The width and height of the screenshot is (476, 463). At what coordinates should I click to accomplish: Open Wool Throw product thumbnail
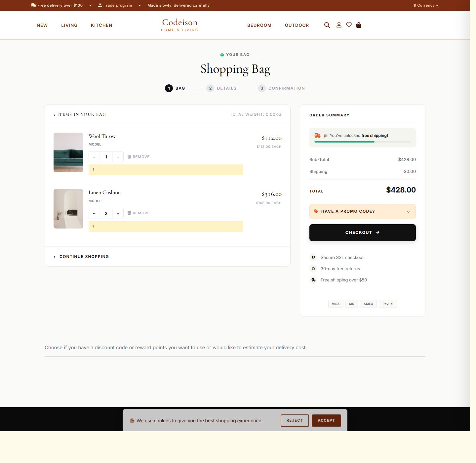click(x=68, y=152)
